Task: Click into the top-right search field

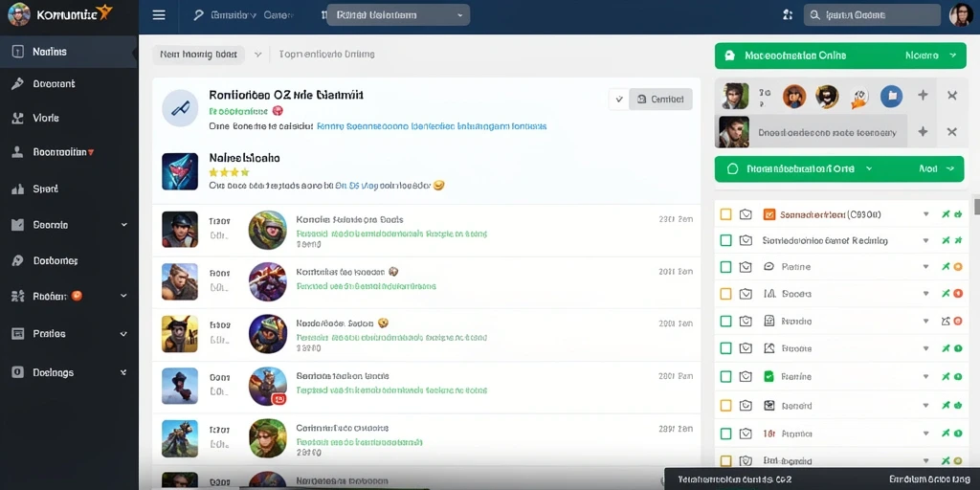Action: click(x=872, y=15)
